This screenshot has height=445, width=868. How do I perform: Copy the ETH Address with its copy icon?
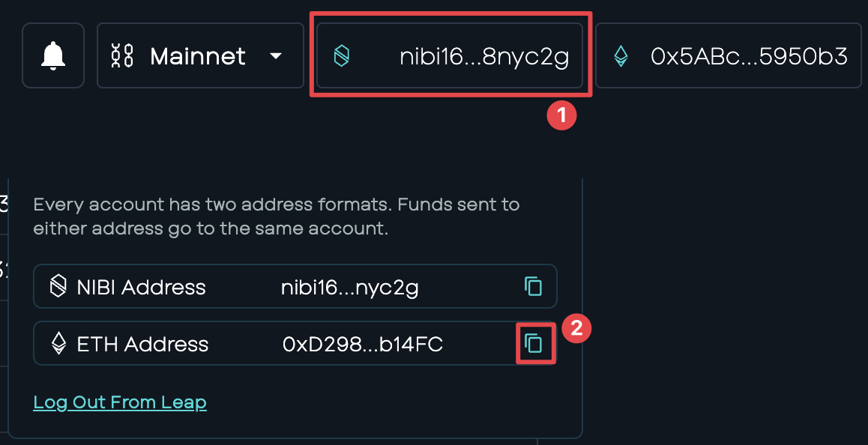(533, 343)
